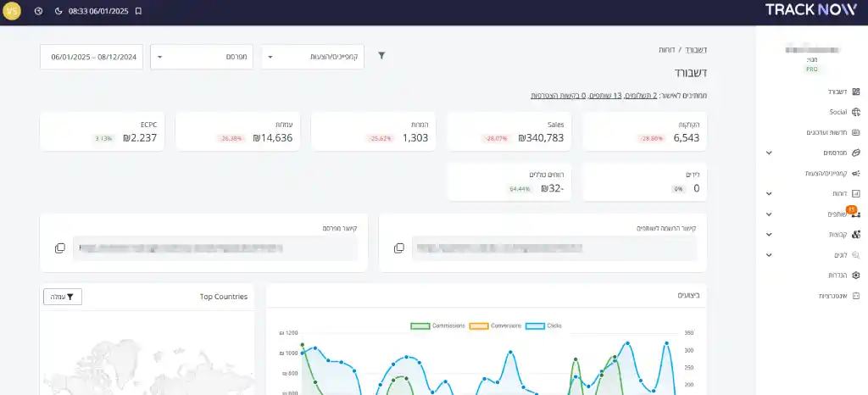Expand the שותפים sidebar chevron

click(769, 214)
